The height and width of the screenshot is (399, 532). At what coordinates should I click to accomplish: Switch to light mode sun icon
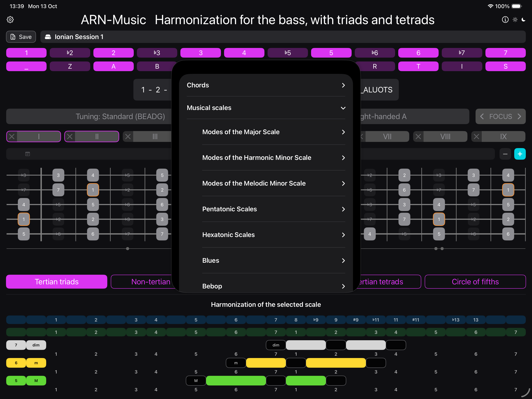(x=515, y=20)
